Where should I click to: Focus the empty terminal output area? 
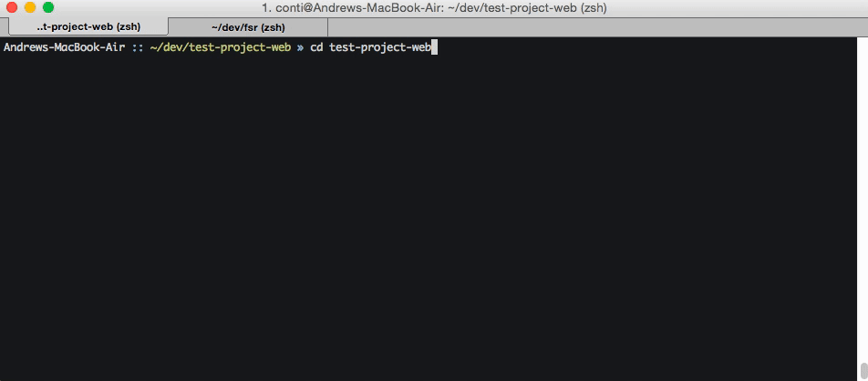pos(429,216)
